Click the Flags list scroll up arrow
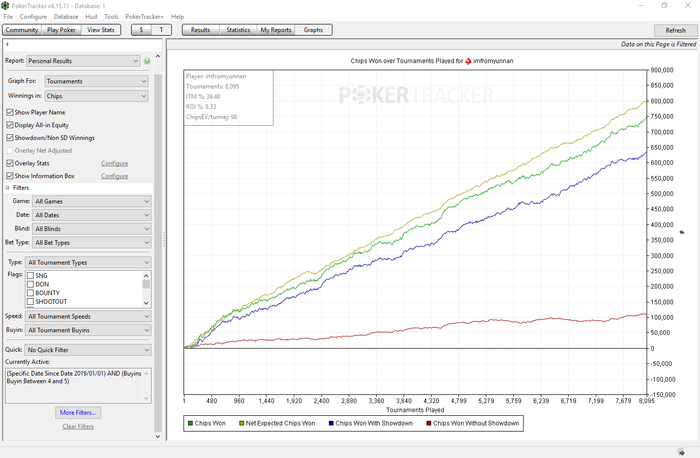Screen dimensions: 700x458 point(146,275)
